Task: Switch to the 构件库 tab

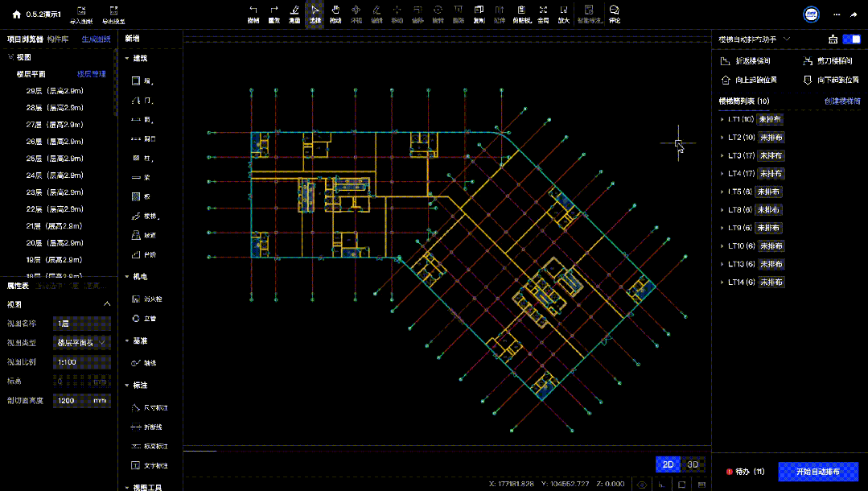Action: coord(58,39)
